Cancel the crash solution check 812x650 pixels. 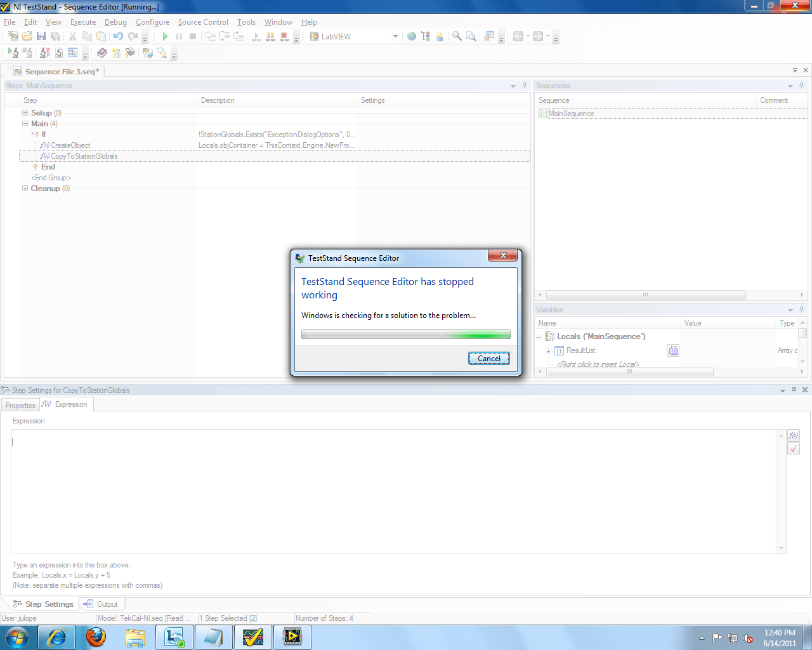point(488,358)
